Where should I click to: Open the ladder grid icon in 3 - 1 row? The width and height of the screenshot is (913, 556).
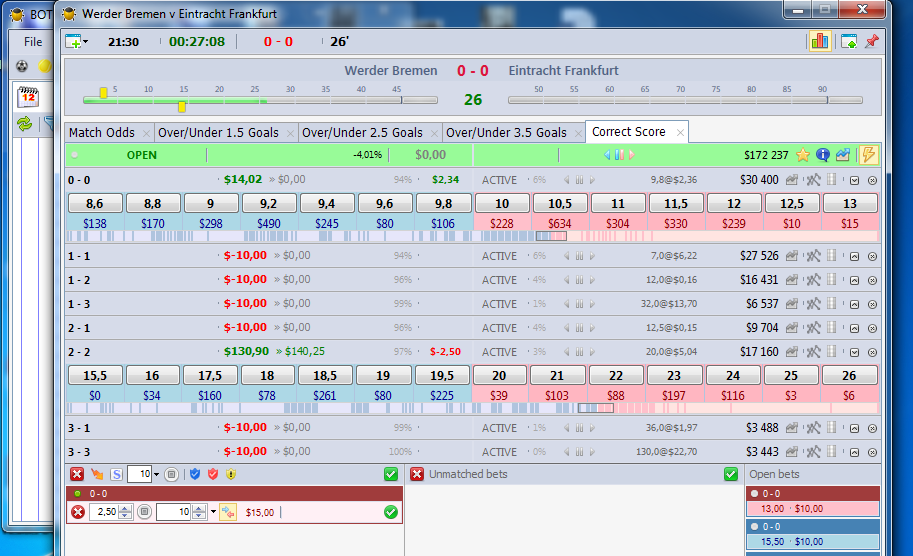tap(831, 427)
